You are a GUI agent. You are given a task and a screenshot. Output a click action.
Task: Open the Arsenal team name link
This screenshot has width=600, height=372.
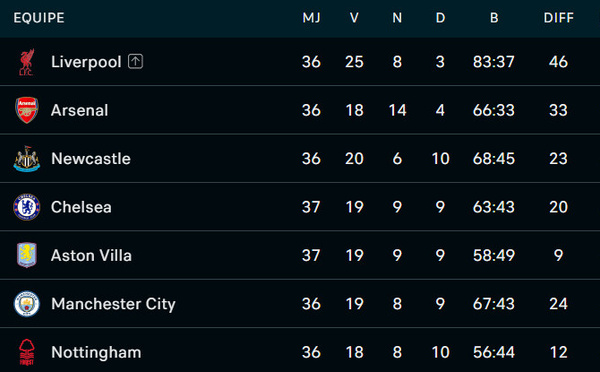pyautogui.click(x=80, y=110)
